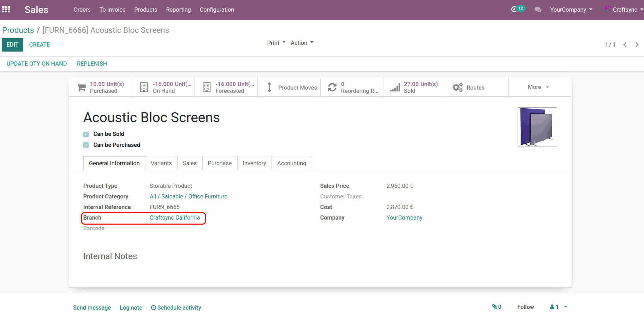Expand the Print dropdown
Image resolution: width=644 pixels, height=328 pixels.
tap(276, 43)
